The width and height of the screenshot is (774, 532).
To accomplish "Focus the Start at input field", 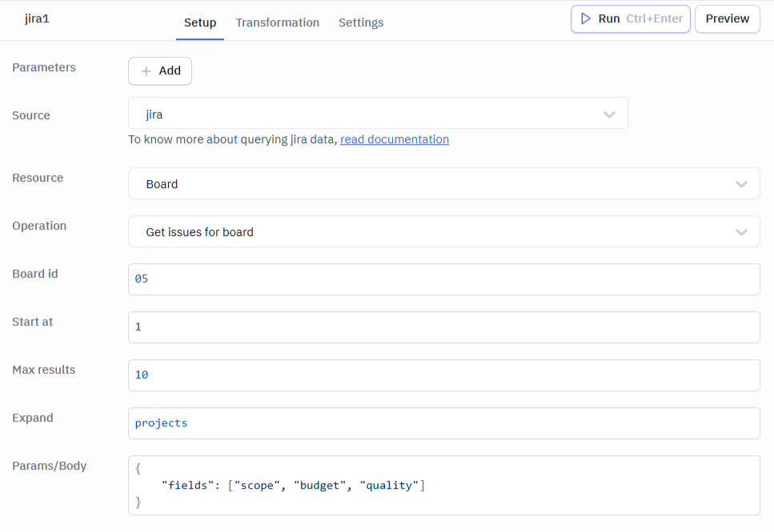I will point(443,327).
